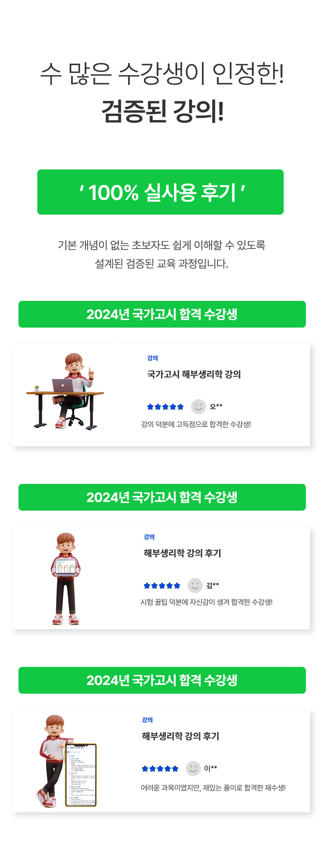Open the 김** '해부생리학 강의 후기' title
The height and width of the screenshot is (868, 324).
182,553
